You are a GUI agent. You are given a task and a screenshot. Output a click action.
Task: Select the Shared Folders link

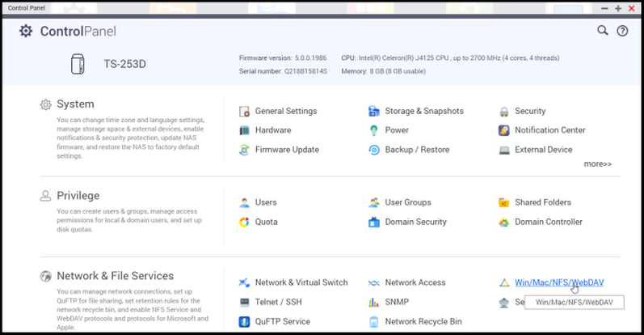(x=543, y=202)
